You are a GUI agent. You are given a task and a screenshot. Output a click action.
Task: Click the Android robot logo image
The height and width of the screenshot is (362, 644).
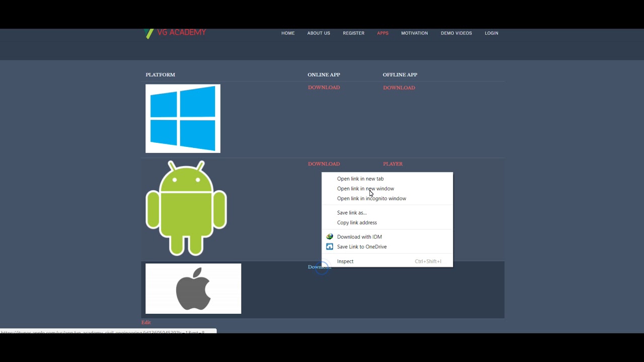[186, 208]
